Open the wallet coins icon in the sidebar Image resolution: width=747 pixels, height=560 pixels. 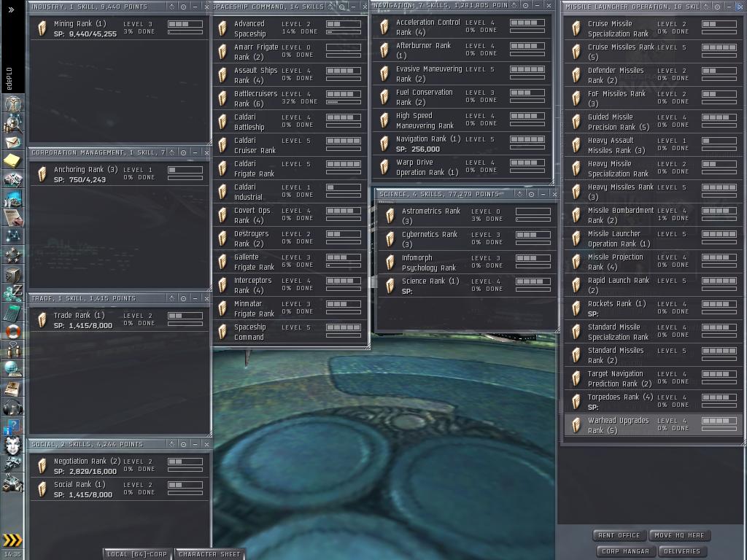click(13, 293)
